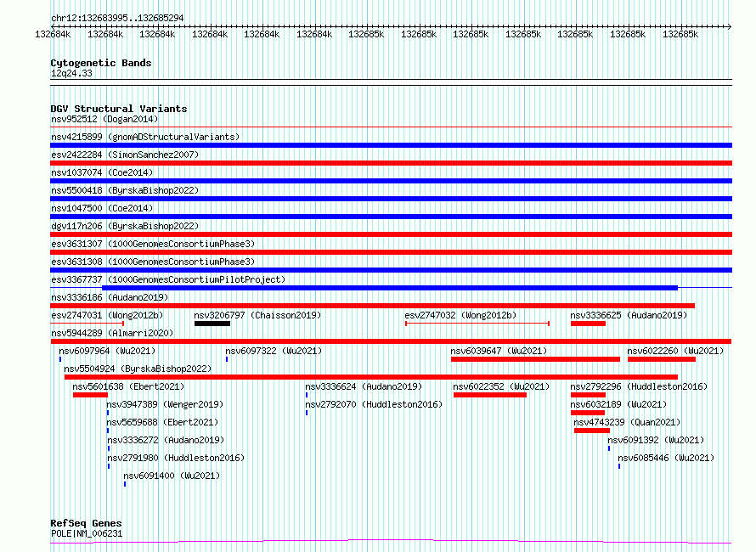756x552 pixels.
Task: Select the nsv3336625 short red bar
Action: click(588, 324)
